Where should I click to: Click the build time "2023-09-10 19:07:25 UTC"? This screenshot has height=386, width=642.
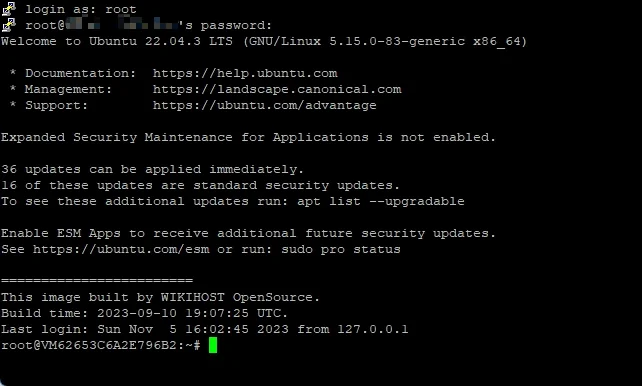(x=189, y=313)
